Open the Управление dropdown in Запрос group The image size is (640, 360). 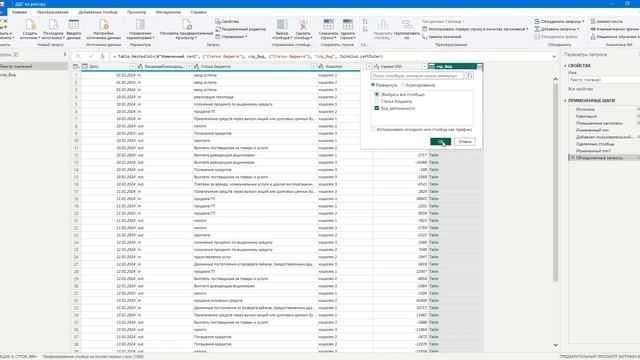tap(246, 37)
